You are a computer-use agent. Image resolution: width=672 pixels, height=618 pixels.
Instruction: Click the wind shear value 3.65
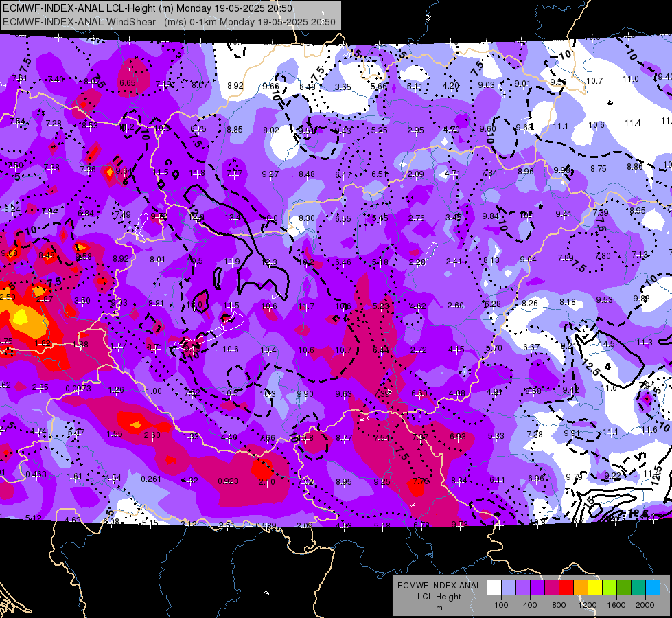[343, 87]
